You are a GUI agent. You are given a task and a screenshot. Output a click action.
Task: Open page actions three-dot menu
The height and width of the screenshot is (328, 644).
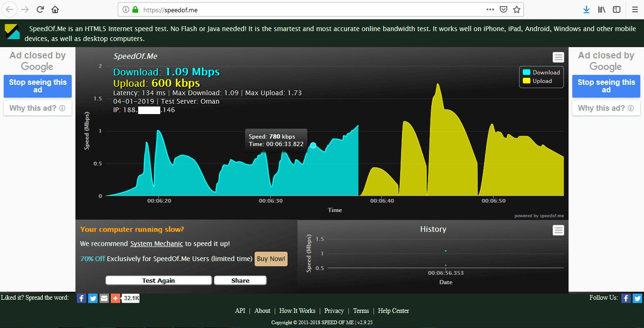coord(490,9)
